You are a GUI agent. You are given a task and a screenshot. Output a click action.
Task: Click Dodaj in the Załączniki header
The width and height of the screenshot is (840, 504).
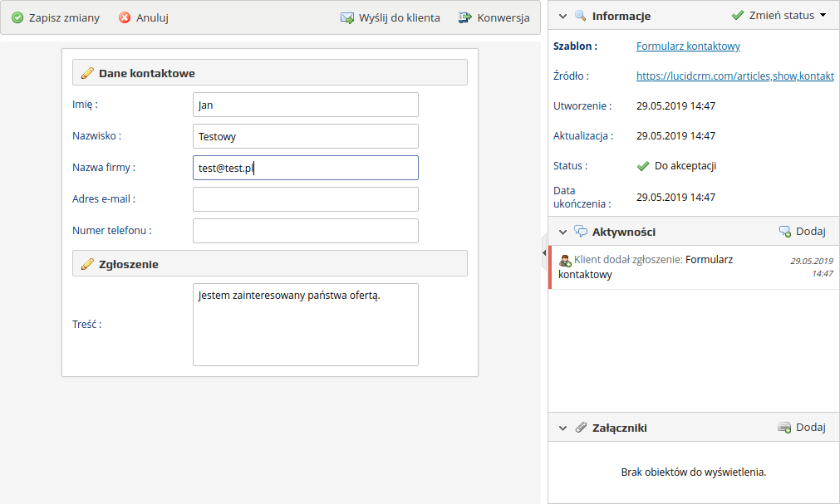811,428
